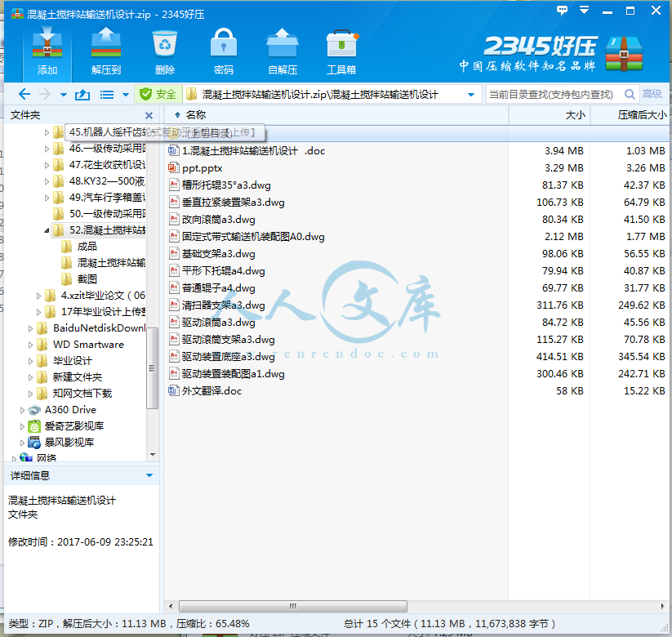Select 基础支架a3.dwg file
Image resolution: width=672 pixels, height=637 pixels.
(218, 254)
